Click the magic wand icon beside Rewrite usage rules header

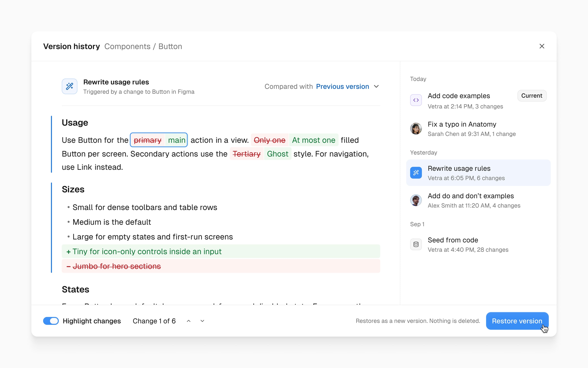(70, 86)
